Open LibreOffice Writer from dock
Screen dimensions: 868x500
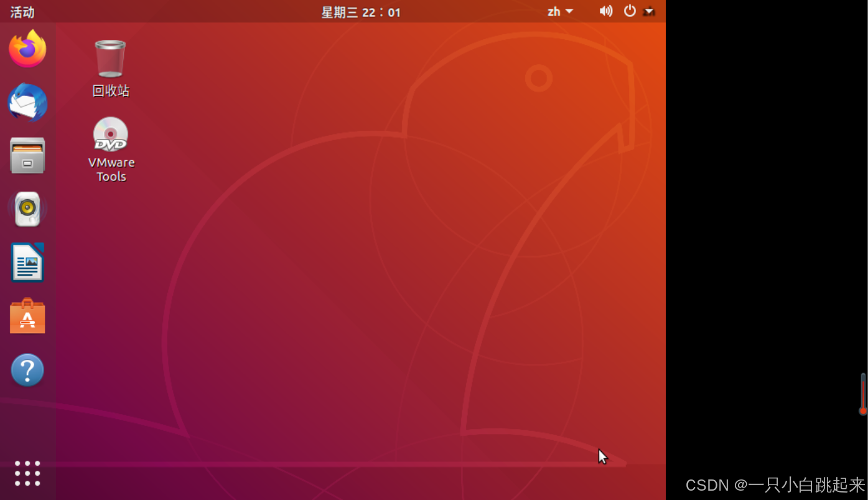pyautogui.click(x=27, y=263)
